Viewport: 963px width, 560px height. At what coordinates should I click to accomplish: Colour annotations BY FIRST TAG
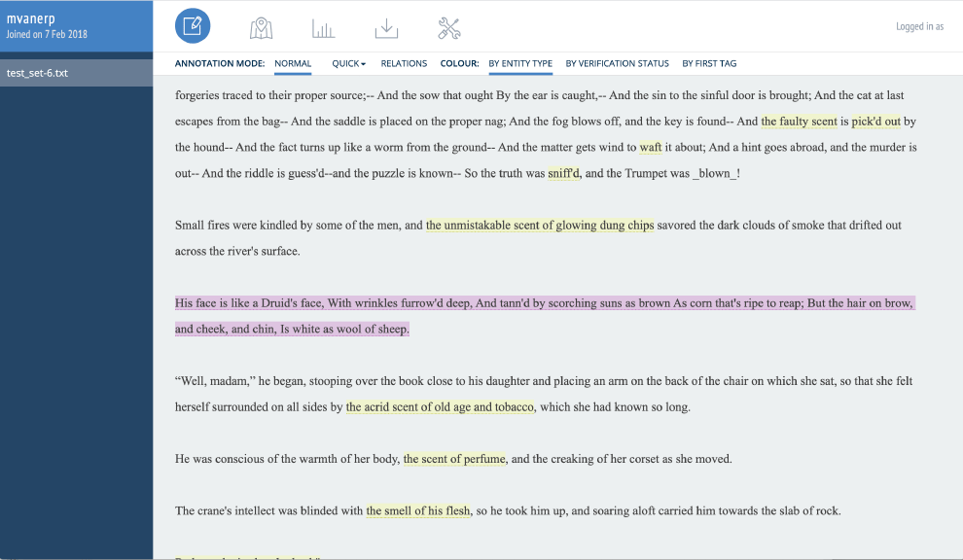click(x=709, y=63)
